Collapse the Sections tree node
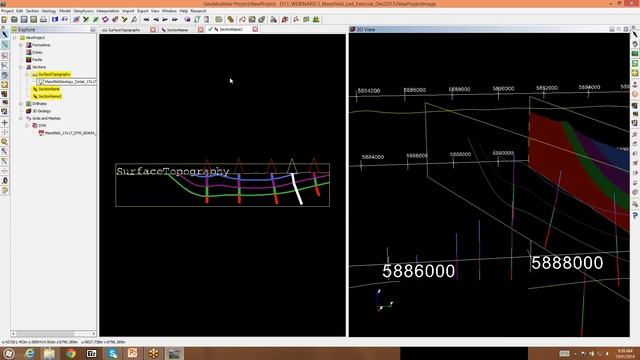The width and height of the screenshot is (640, 360). click(20, 67)
